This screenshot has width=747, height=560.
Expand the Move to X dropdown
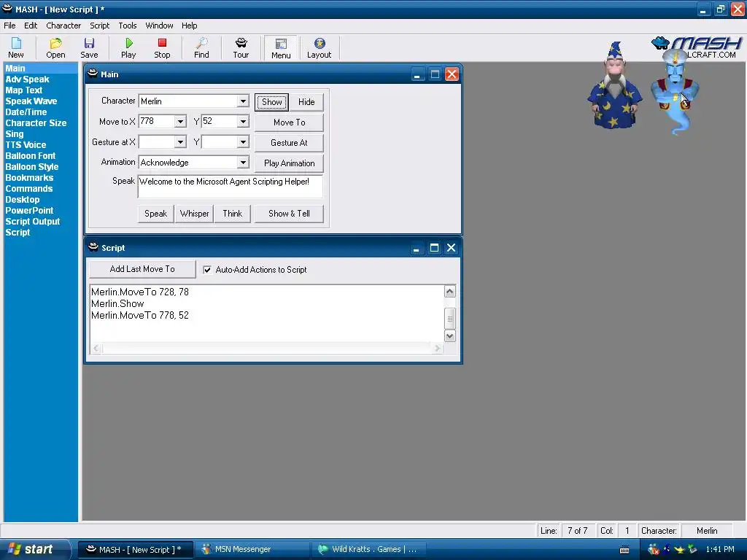pos(180,122)
